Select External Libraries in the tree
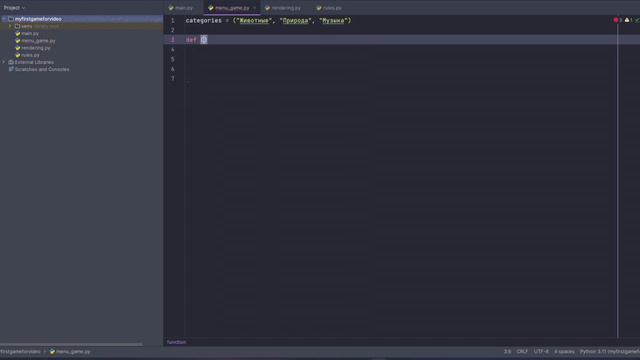Screen dimensions: 640x360 (34, 62)
